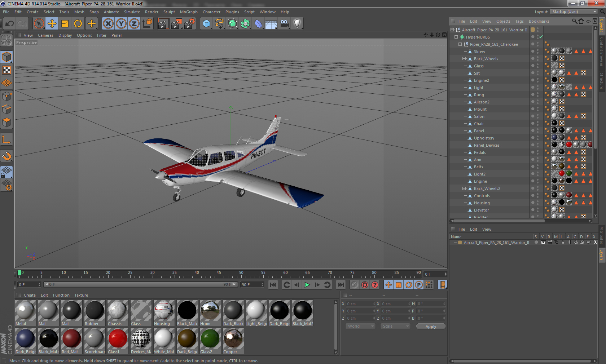Collapse the HyperNURBS tree node
606x364 pixels.
click(x=456, y=37)
